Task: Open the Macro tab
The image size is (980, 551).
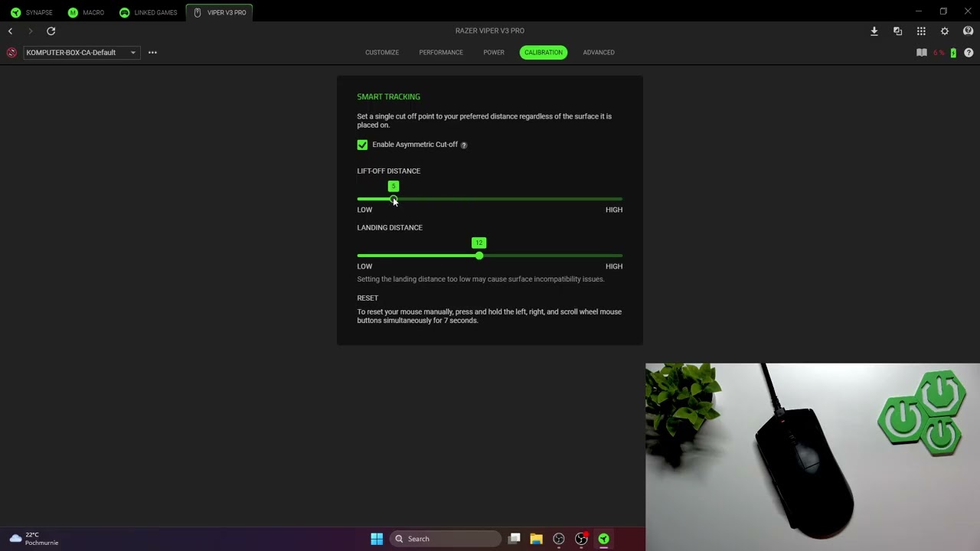Action: click(86, 12)
